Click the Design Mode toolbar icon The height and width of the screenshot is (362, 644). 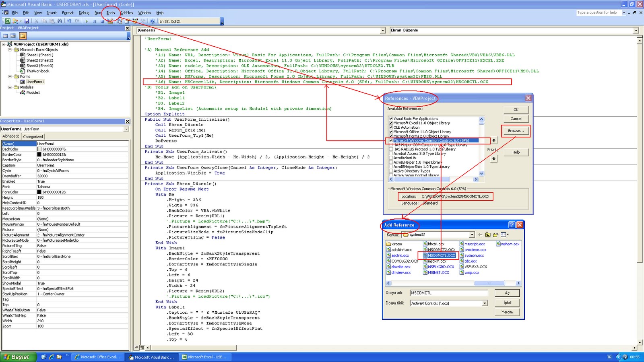(110, 21)
